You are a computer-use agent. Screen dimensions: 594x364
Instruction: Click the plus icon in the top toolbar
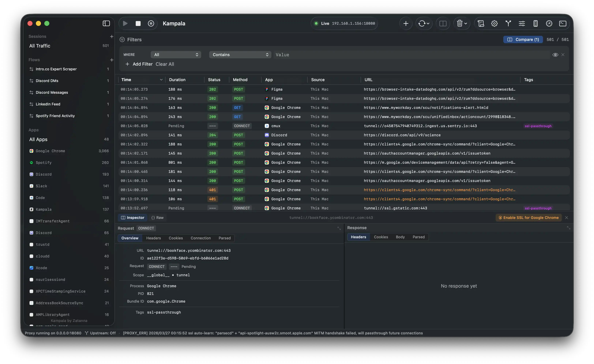(406, 23)
